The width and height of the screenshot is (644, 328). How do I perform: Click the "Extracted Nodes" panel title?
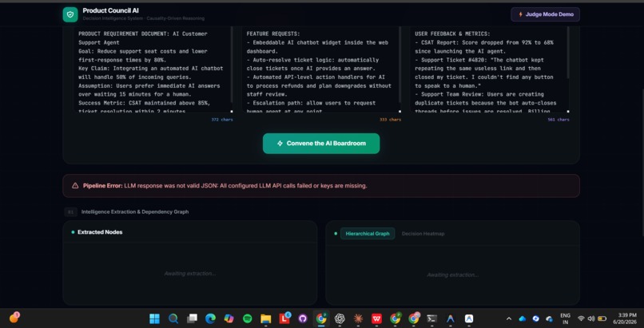[100, 232]
